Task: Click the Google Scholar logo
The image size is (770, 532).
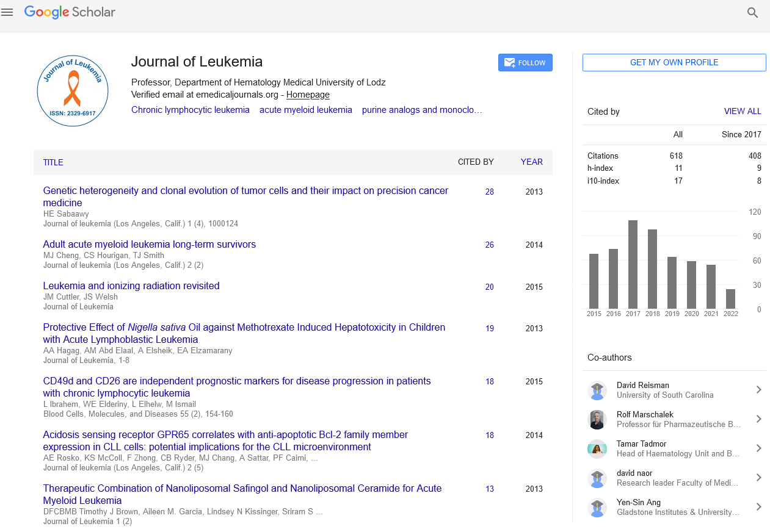Action: click(x=70, y=12)
